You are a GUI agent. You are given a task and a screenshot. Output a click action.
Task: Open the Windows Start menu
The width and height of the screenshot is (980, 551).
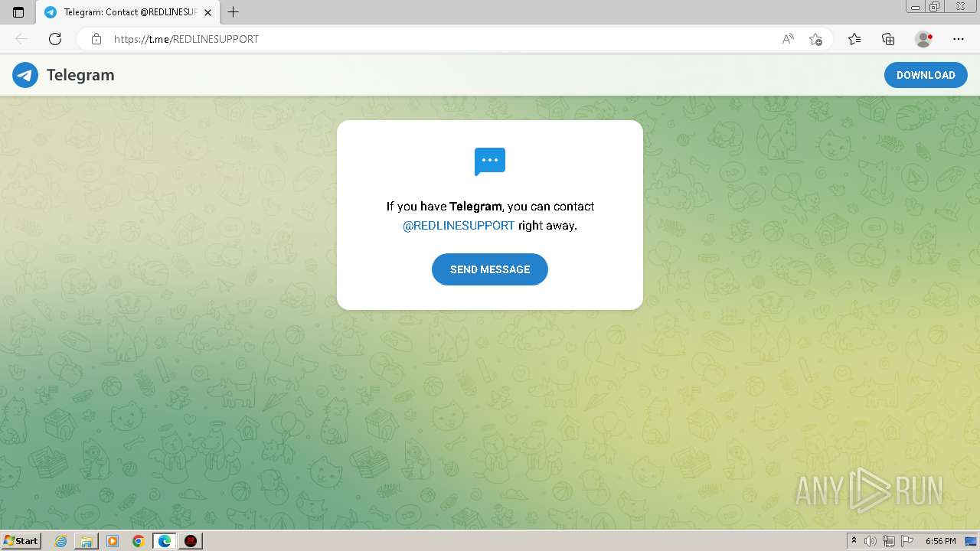[21, 541]
